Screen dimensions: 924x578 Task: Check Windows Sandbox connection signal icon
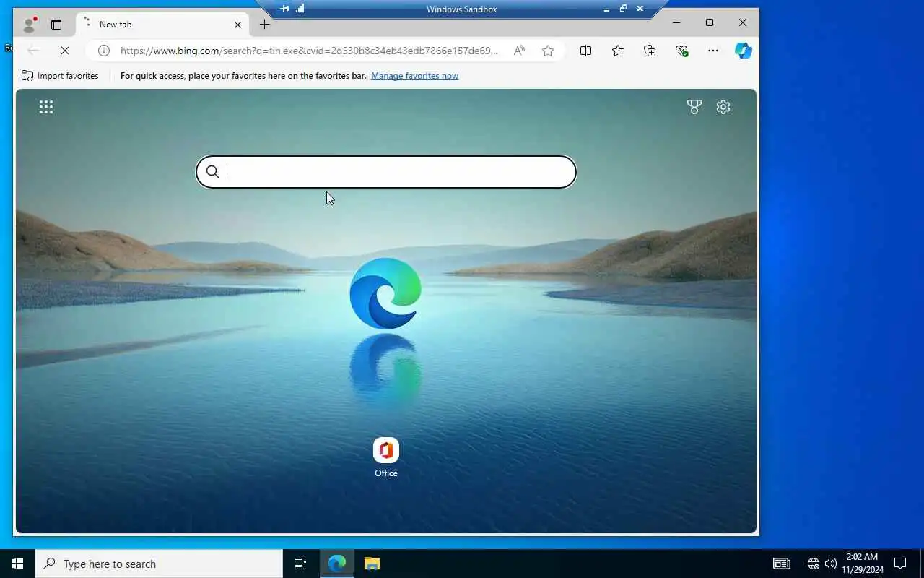pyautogui.click(x=300, y=9)
